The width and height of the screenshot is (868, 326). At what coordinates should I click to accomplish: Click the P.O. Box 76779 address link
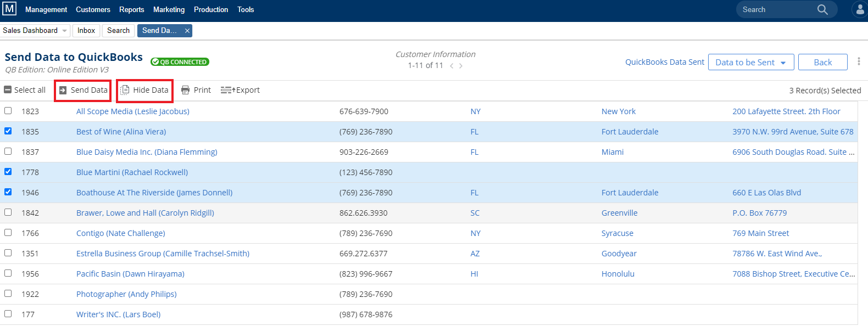click(x=760, y=213)
